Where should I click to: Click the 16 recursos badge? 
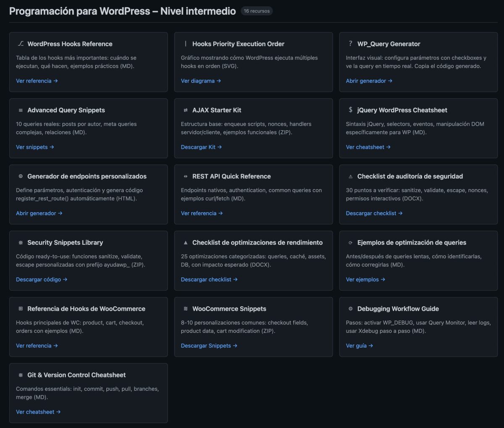tap(256, 11)
